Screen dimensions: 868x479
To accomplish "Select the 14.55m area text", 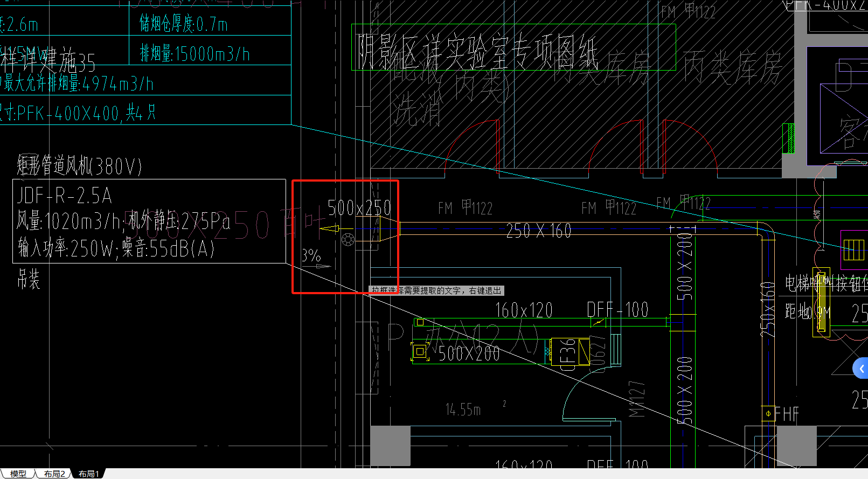I will pos(463,410).
